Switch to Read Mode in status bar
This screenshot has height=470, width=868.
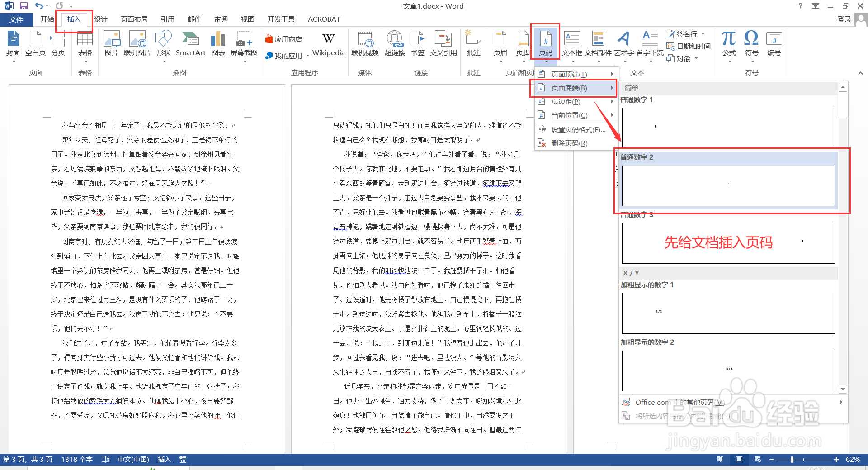(720, 459)
